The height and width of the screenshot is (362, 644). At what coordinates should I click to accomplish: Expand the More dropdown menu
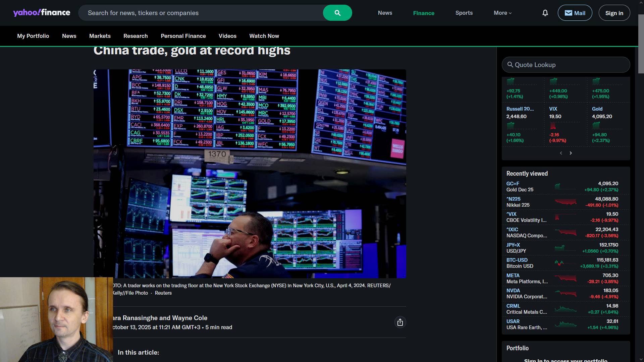pyautogui.click(x=502, y=13)
